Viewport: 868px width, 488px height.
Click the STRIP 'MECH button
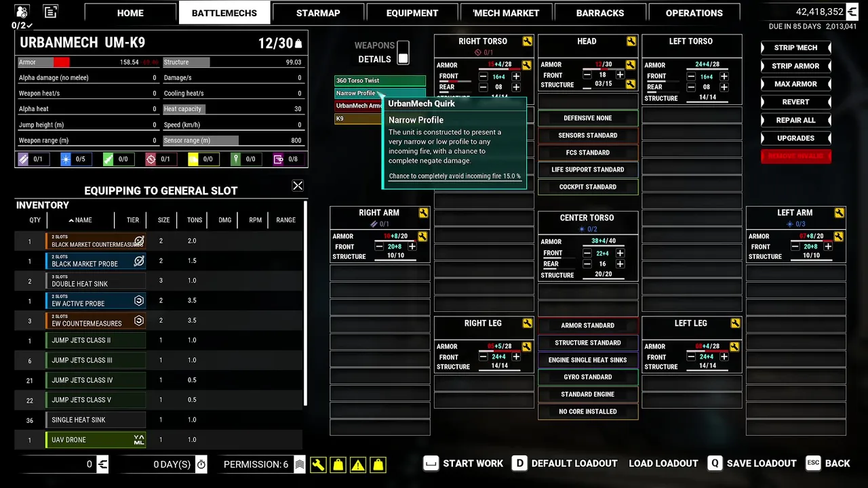[x=795, y=48]
